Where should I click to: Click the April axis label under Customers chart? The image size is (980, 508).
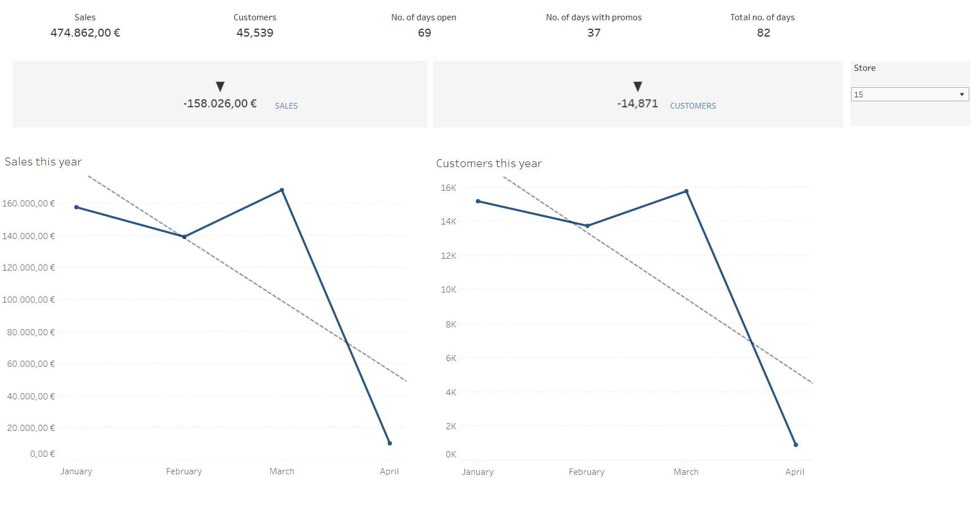pyautogui.click(x=795, y=472)
